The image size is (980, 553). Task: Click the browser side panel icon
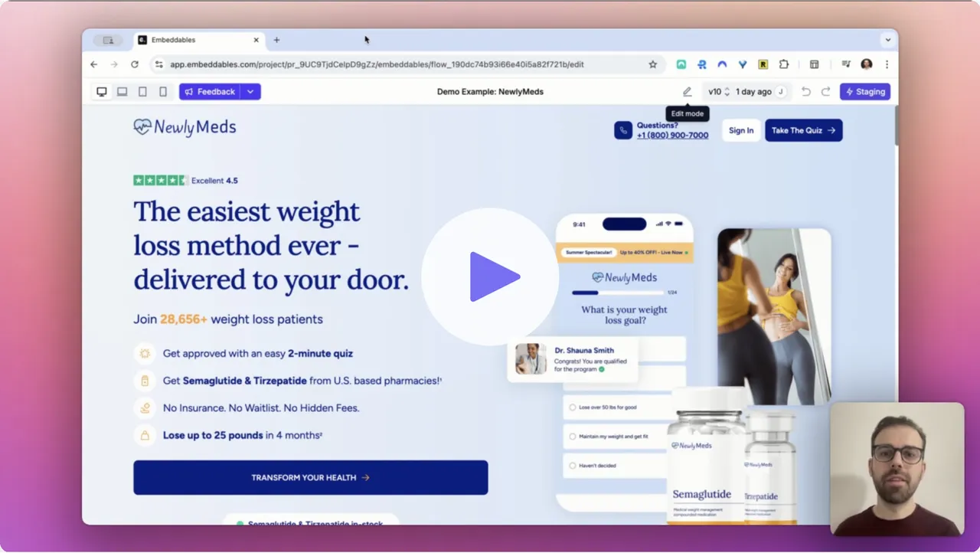(815, 64)
